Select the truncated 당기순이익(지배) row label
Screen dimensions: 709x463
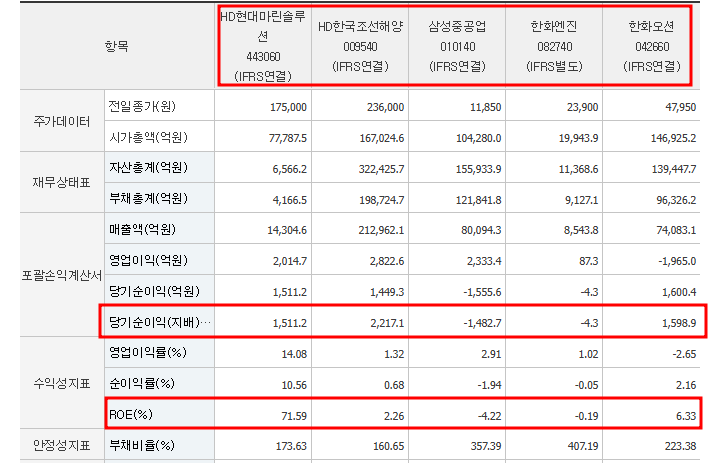(160, 322)
